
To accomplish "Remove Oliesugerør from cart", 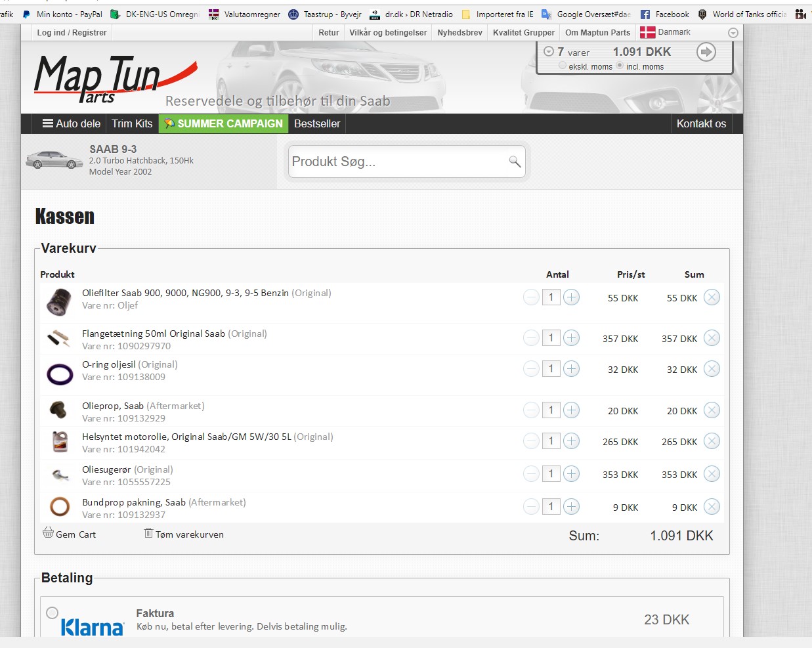I will click(x=712, y=474).
